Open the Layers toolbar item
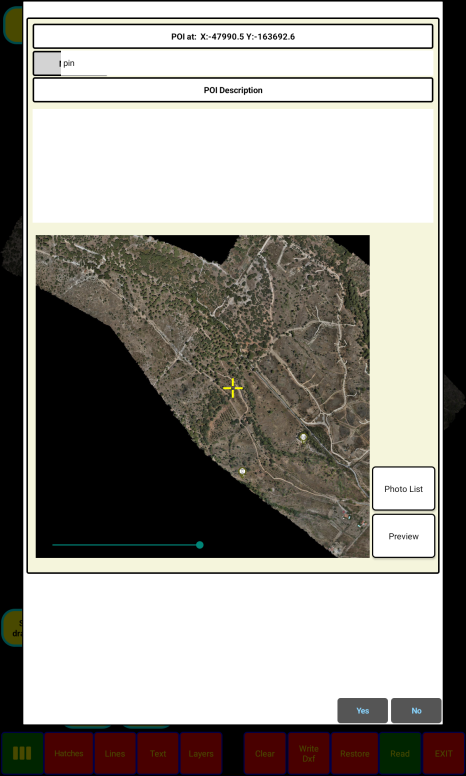Screen dimensions: 466x776 tap(201, 753)
